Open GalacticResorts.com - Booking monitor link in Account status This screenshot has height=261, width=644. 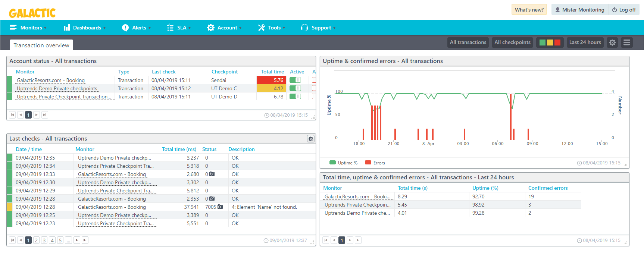(x=51, y=80)
